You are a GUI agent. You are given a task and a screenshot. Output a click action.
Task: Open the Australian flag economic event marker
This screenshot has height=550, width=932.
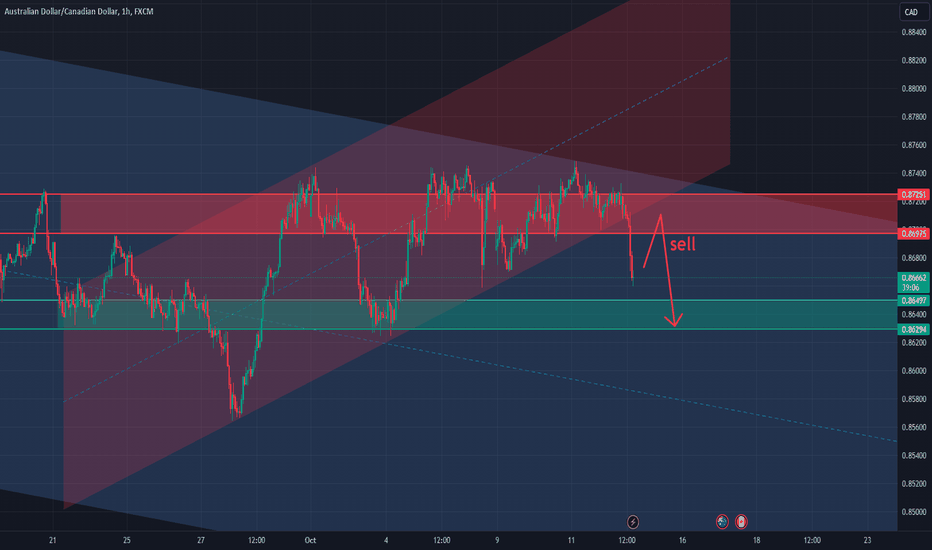click(722, 522)
